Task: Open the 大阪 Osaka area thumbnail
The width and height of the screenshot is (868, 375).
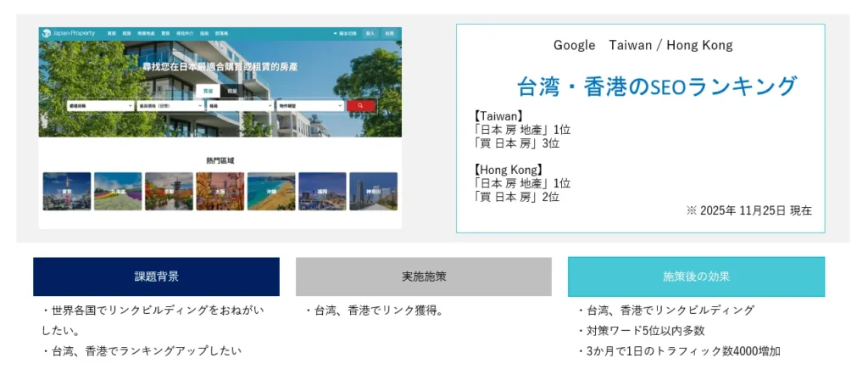Action: (x=220, y=191)
